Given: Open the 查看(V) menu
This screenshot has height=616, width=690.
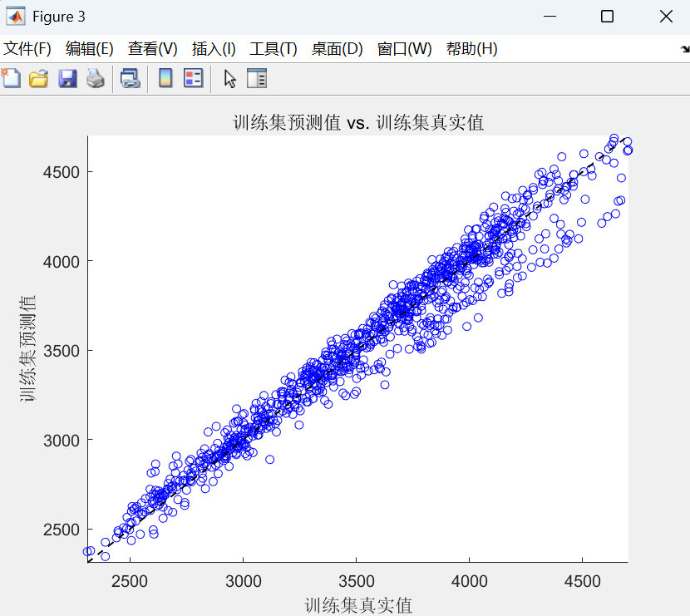Looking at the screenshot, I should (x=153, y=48).
